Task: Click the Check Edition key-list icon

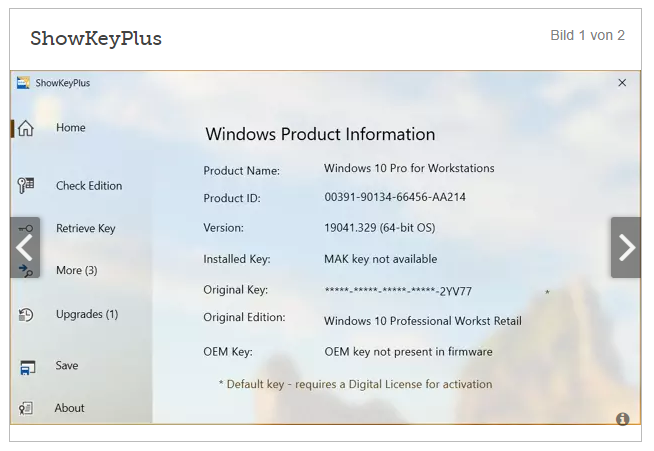Action: pos(25,185)
